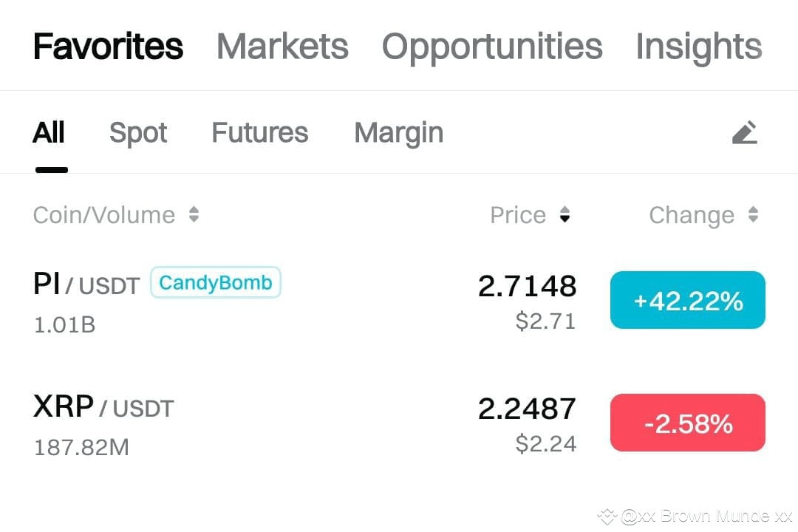Open the PI / USDT pair
The width and height of the screenshot is (798, 532).
tap(86, 284)
